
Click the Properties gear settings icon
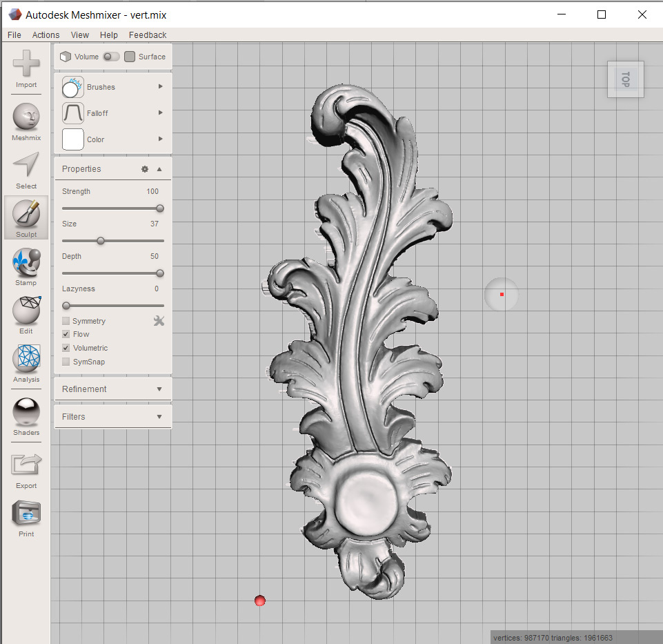pos(145,169)
